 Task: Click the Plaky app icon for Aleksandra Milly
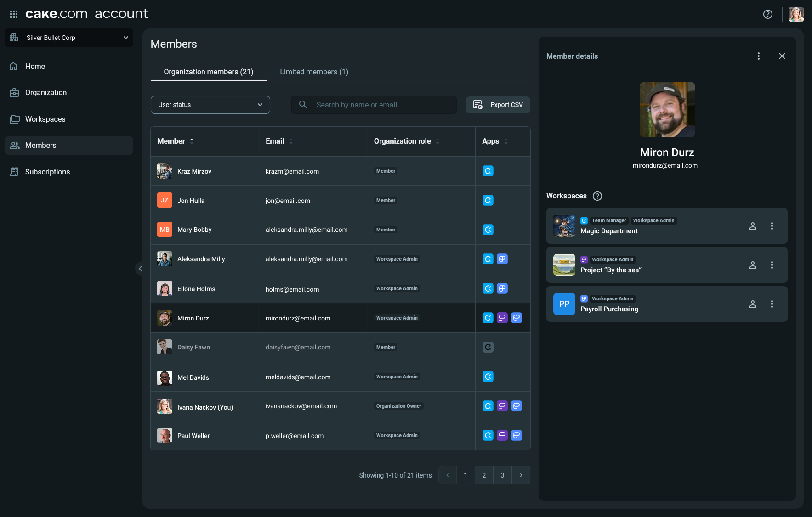tap(502, 259)
